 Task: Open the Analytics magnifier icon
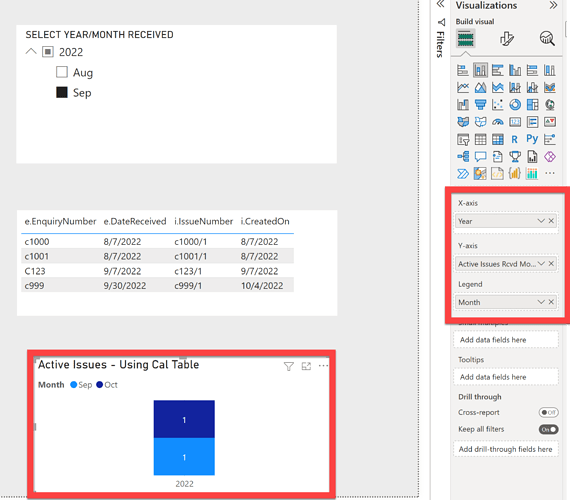pyautogui.click(x=547, y=39)
